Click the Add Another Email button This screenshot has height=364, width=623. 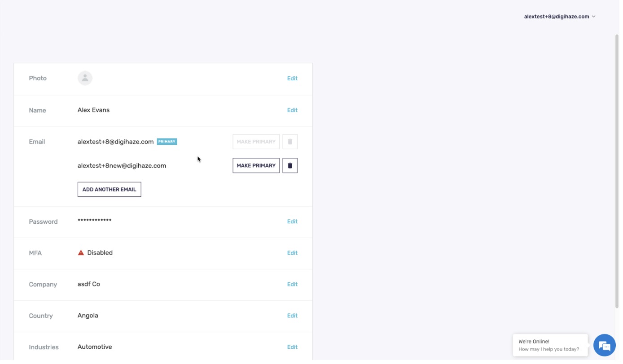(x=109, y=190)
